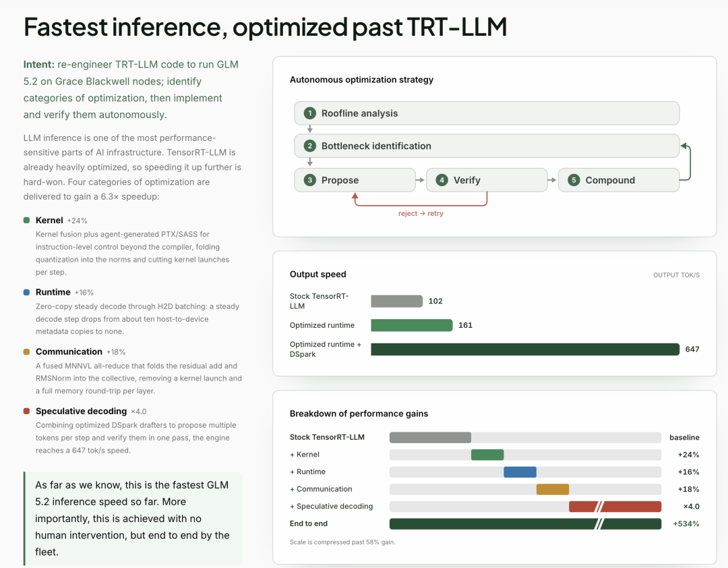Click the +18% value in the breakdown chart
This screenshot has width=728, height=568.
click(x=688, y=489)
